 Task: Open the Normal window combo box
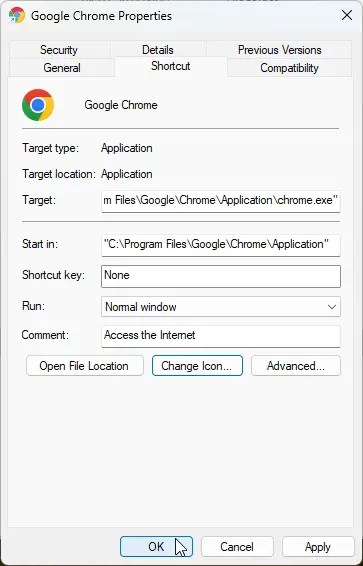tap(221, 307)
